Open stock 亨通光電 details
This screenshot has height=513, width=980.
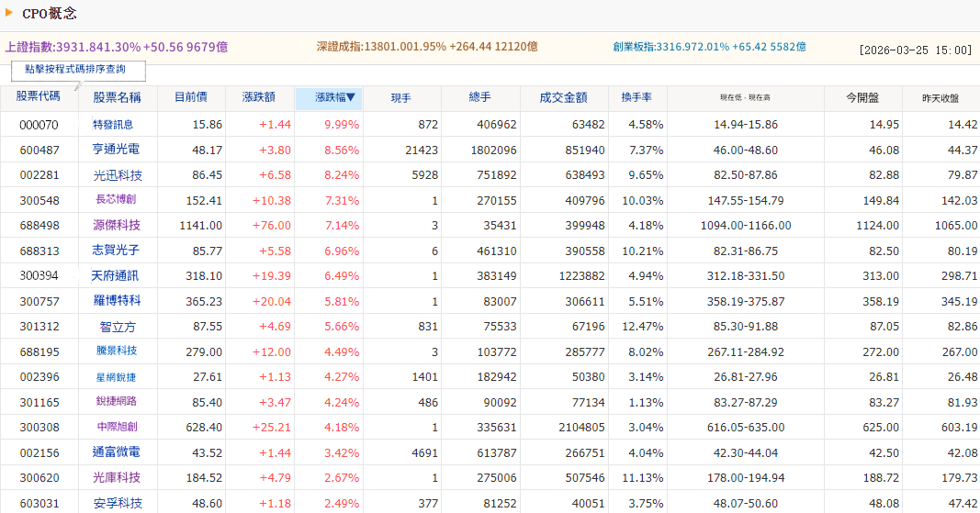[116, 150]
